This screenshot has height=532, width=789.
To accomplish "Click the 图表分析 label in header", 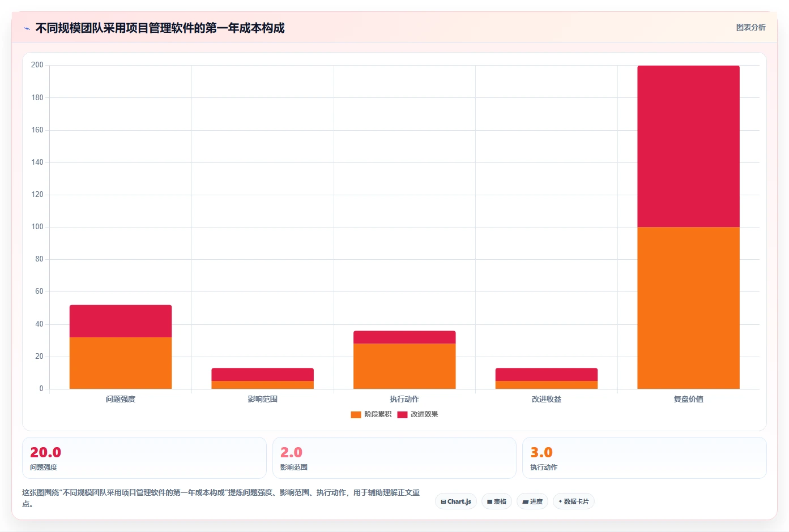I will click(750, 27).
